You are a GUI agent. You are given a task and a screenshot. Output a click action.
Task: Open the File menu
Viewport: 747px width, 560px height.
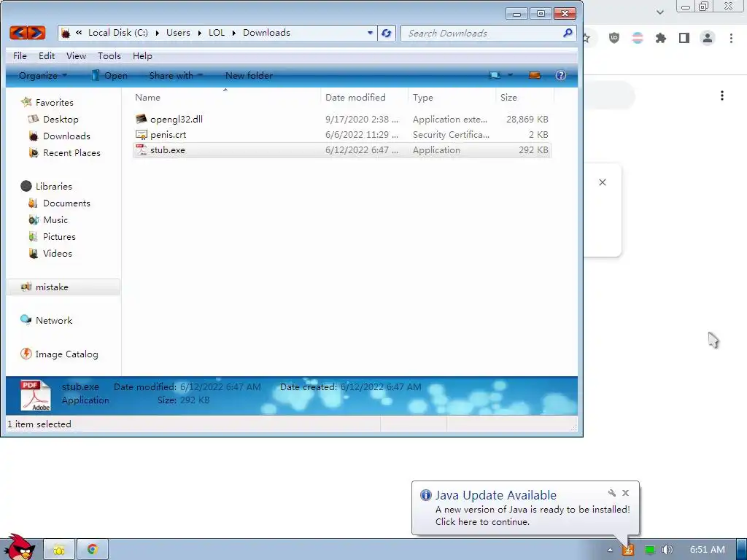point(20,55)
